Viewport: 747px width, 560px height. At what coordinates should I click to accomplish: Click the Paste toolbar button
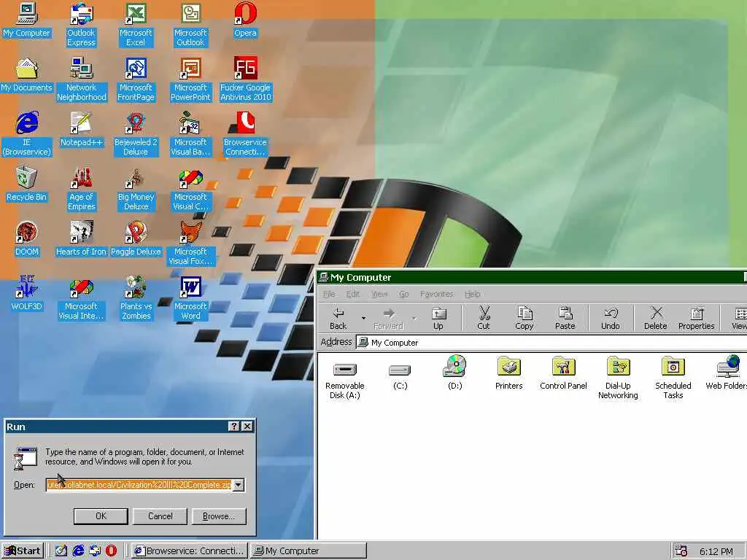565,319
